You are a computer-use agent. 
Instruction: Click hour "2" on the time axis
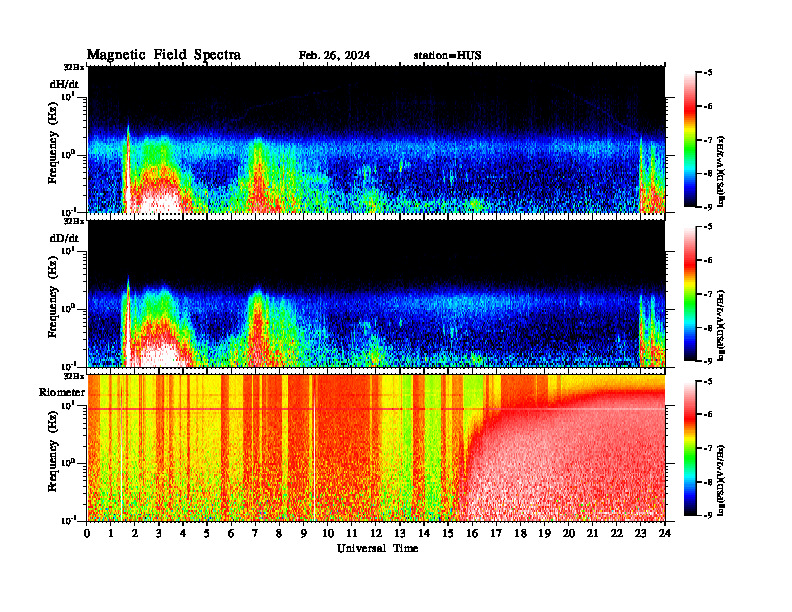135,534
